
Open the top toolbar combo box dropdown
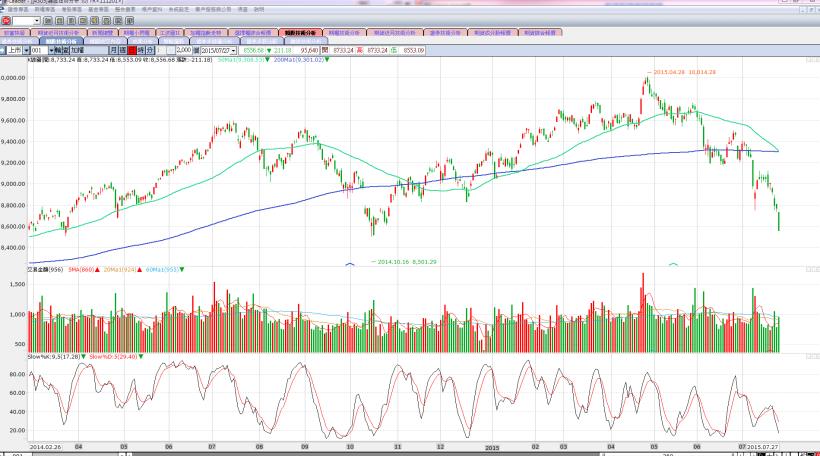pos(37,20)
